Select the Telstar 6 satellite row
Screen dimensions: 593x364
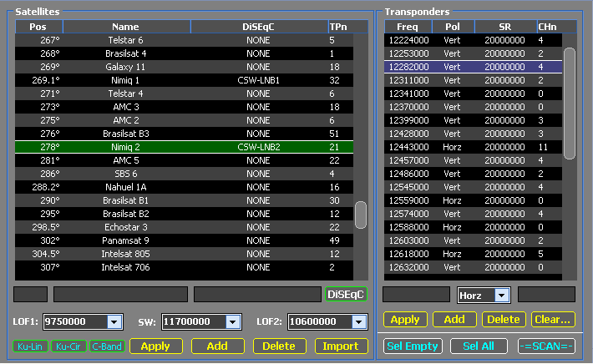tap(185, 40)
